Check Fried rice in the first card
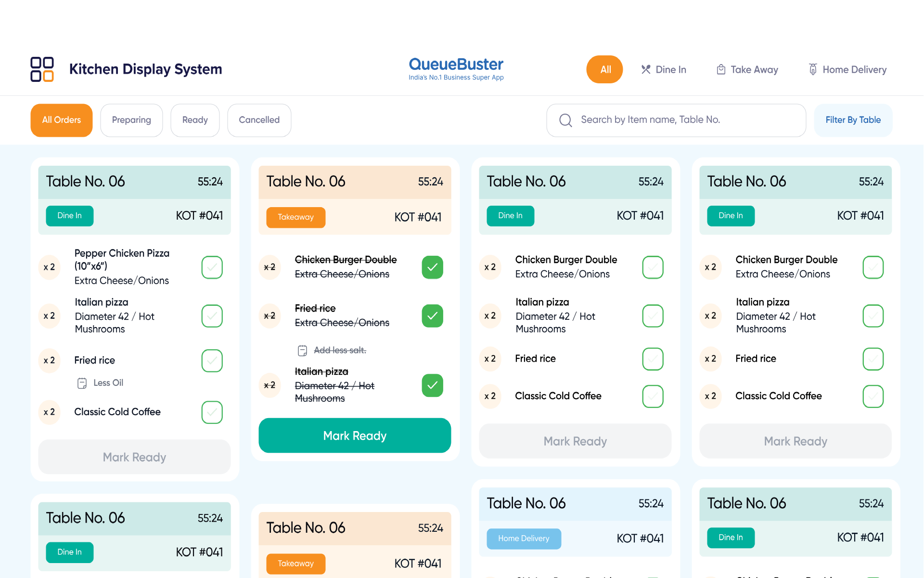The image size is (924, 578). tap(212, 361)
